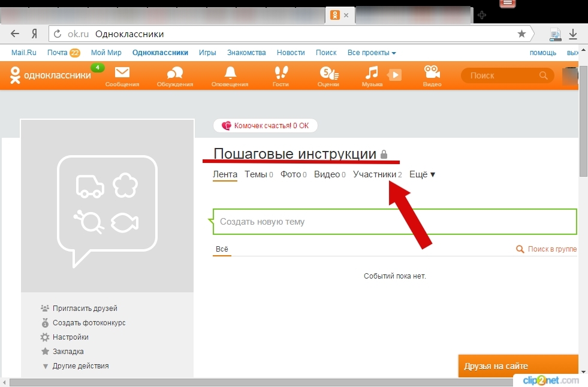Click the browser menu button at top
The width and height of the screenshot is (588, 387).
(508, 4)
